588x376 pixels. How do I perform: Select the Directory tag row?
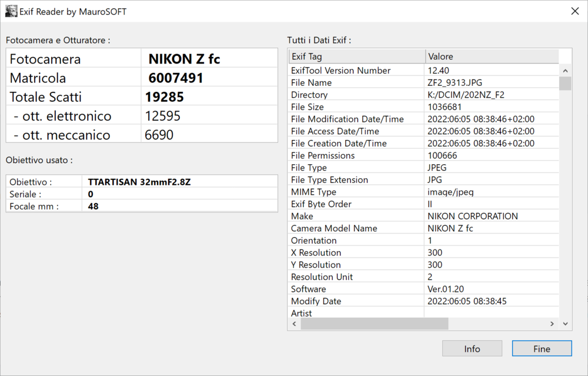(424, 95)
